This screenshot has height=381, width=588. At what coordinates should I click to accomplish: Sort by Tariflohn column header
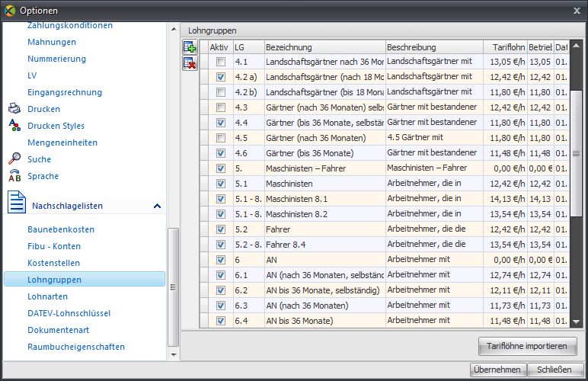pyautogui.click(x=506, y=47)
